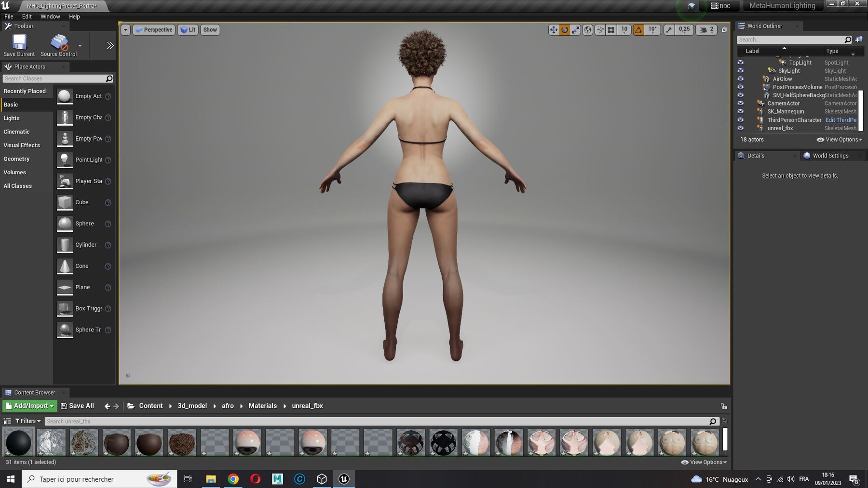This screenshot has height=488, width=868.
Task: Toggle world coordinate system globe icon
Action: pyautogui.click(x=587, y=30)
